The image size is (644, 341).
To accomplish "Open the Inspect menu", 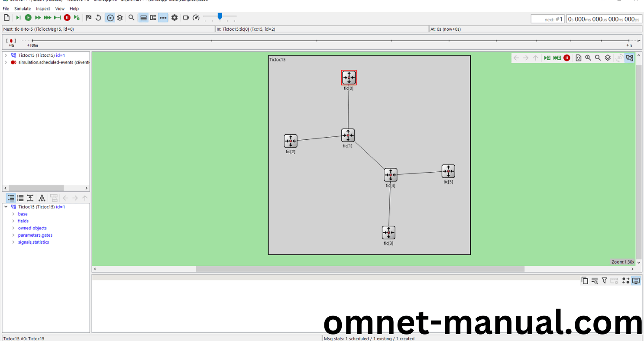I will click(x=43, y=9).
